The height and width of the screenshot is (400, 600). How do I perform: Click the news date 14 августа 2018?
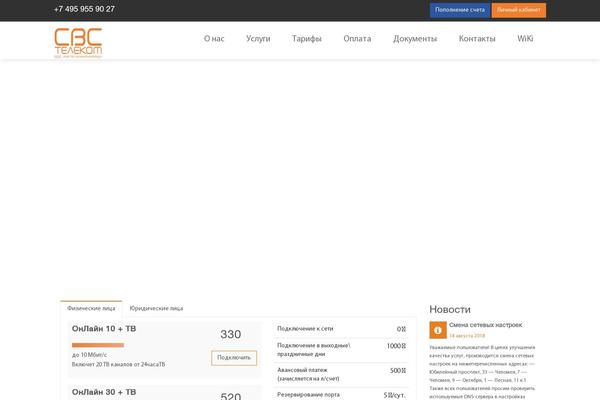coord(467,336)
